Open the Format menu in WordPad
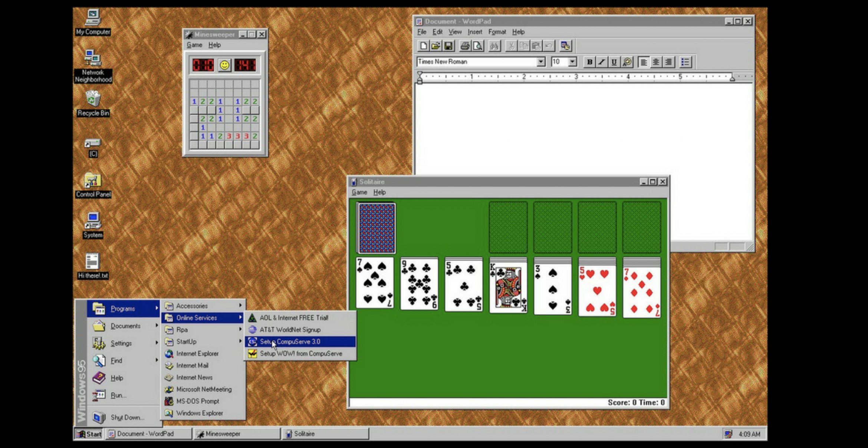 coord(497,32)
